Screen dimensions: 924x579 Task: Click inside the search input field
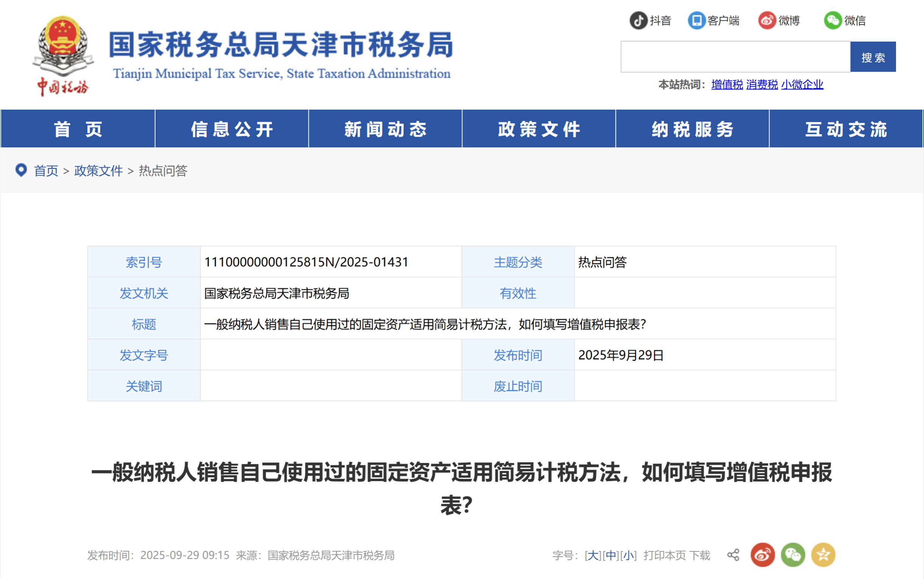(736, 57)
